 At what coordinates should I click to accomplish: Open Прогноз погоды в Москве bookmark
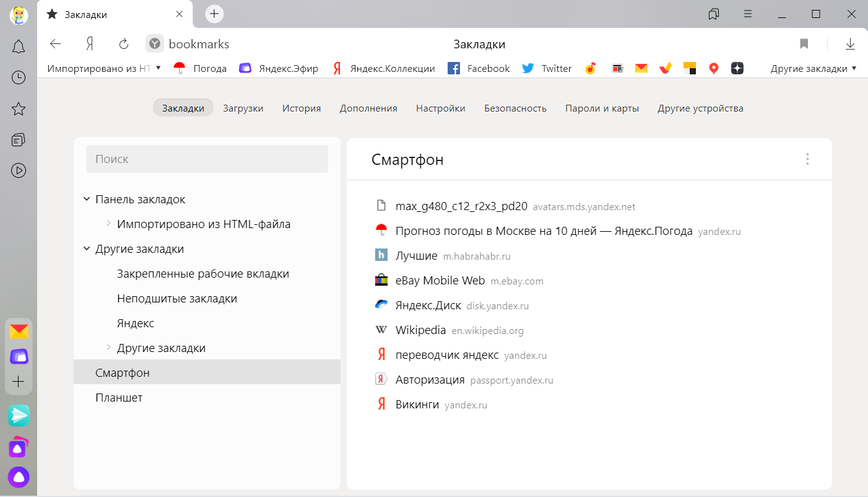(544, 231)
